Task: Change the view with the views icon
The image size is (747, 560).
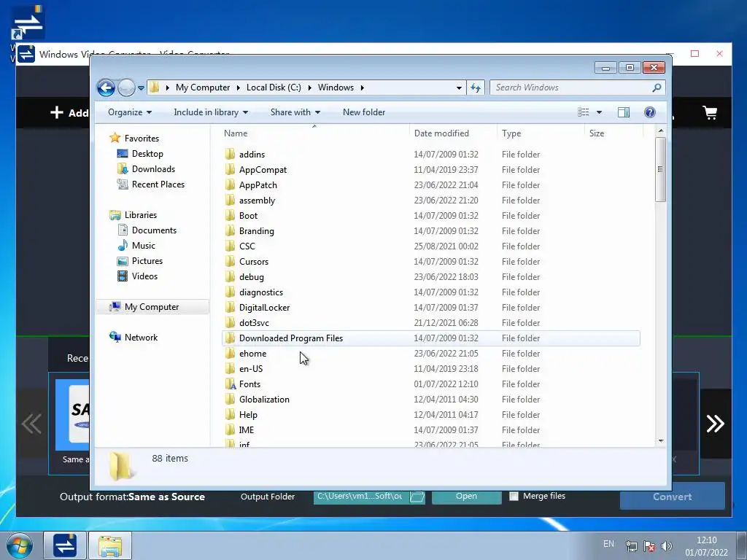Action: coord(584,112)
